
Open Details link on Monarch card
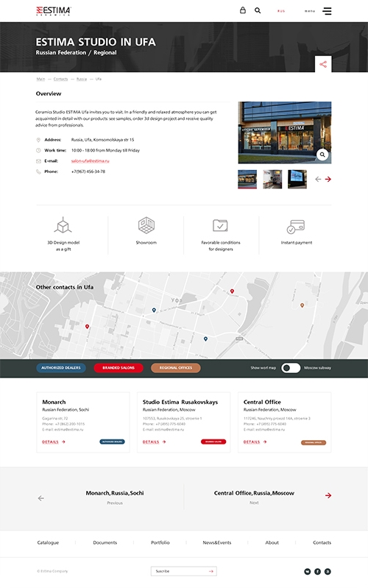(x=54, y=442)
